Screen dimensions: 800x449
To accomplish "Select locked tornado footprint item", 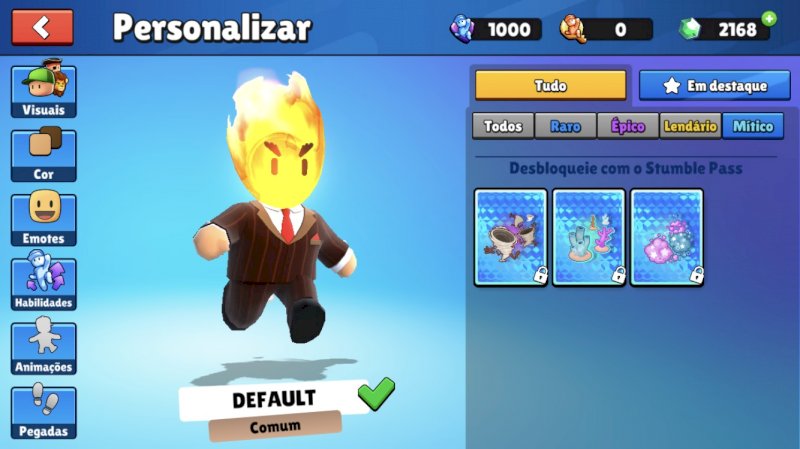I will 511,237.
